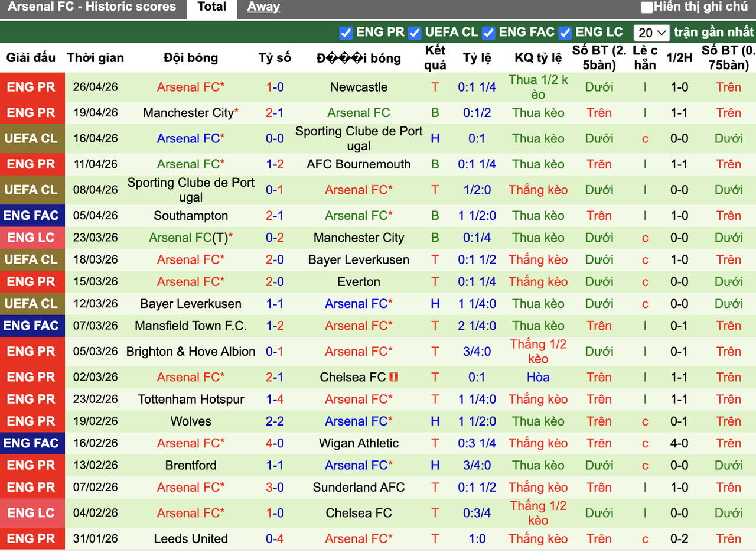Click the red card icon beside Chelsea FC
756x552 pixels.
pos(394,376)
